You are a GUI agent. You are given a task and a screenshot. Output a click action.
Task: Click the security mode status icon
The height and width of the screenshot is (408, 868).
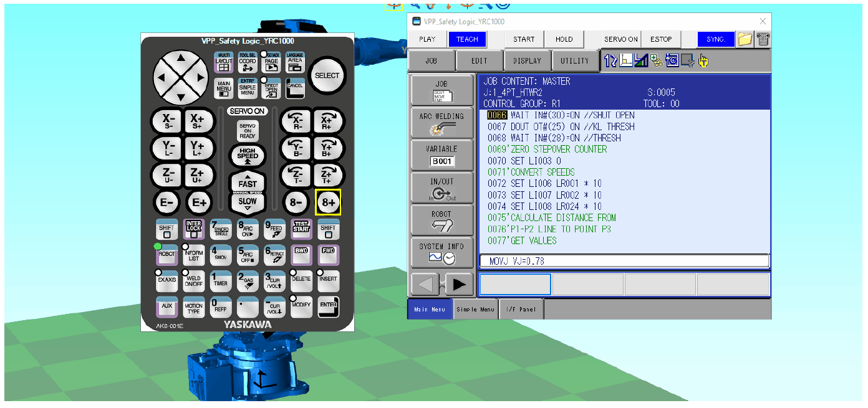click(657, 60)
